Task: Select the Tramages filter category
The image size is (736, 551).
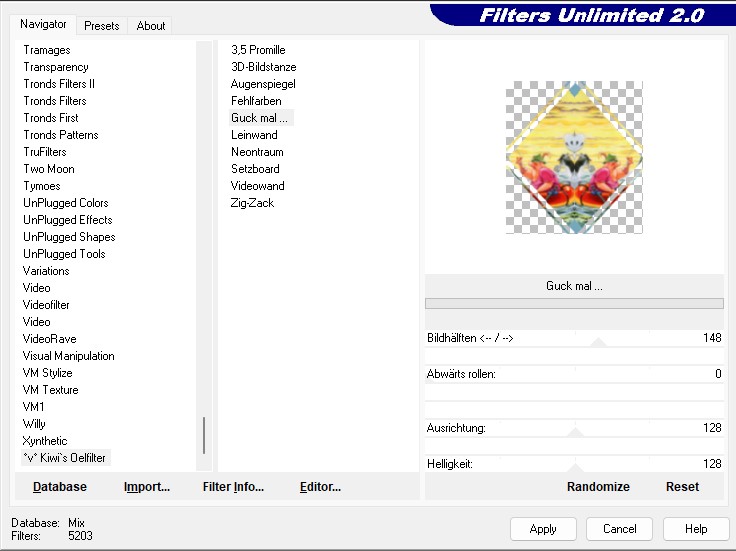Action: pos(47,50)
